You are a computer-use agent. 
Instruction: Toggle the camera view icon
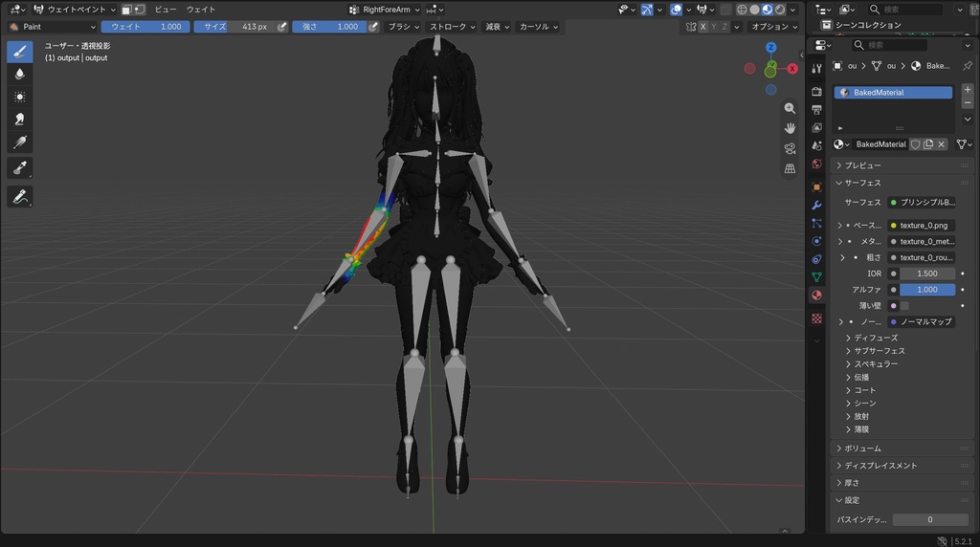(790, 148)
